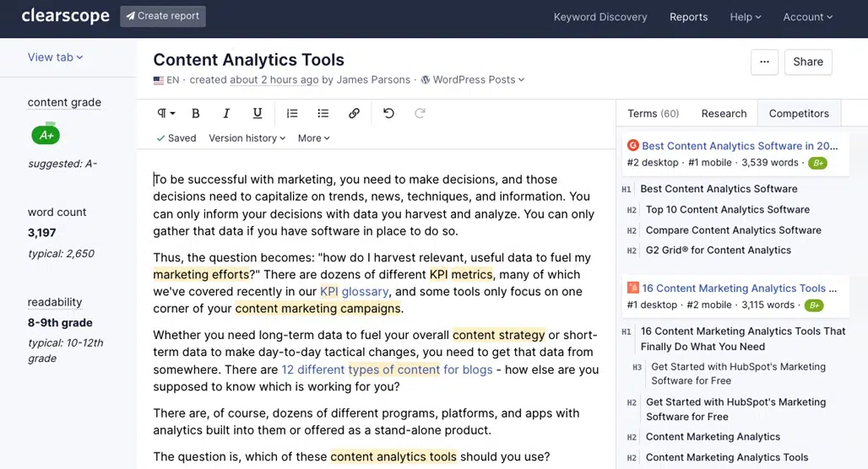Viewport: 868px width, 469px height.
Task: Select H3 Get Started with HubSpot's Marketing
Action: 738,374
